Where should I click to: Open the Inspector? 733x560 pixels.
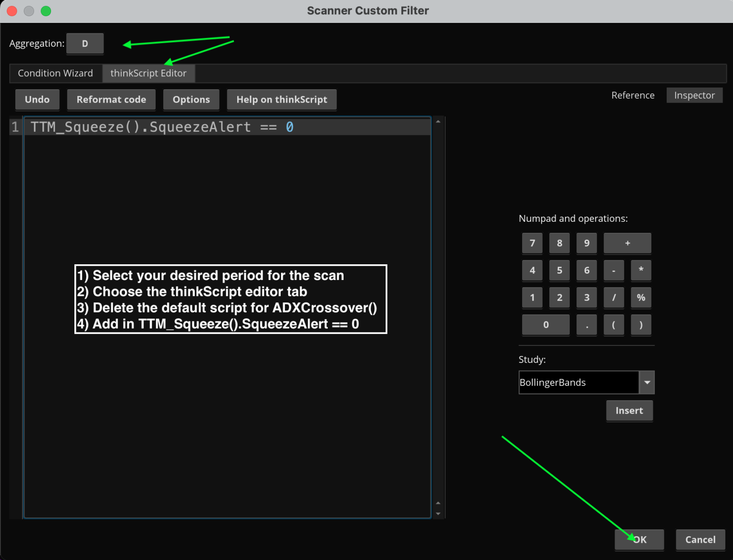tap(694, 95)
